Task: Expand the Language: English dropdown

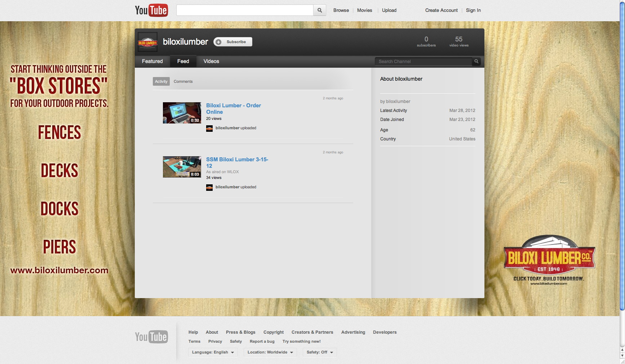Action: coord(213,352)
